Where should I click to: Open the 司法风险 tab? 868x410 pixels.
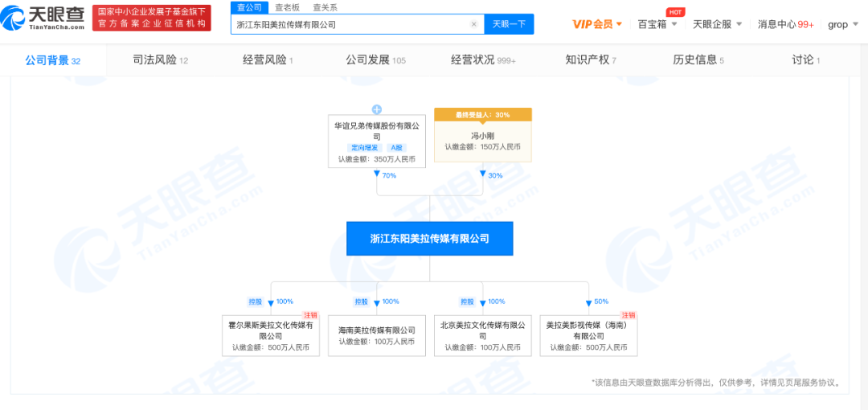point(161,60)
